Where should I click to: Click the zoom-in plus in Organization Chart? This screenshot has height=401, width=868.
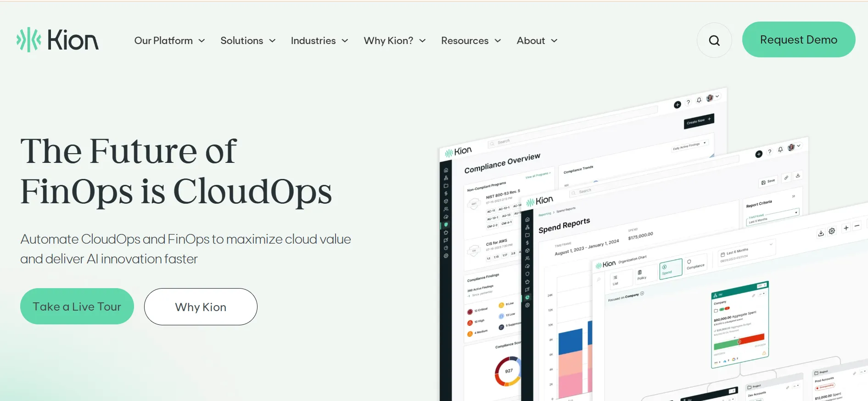coord(846,228)
